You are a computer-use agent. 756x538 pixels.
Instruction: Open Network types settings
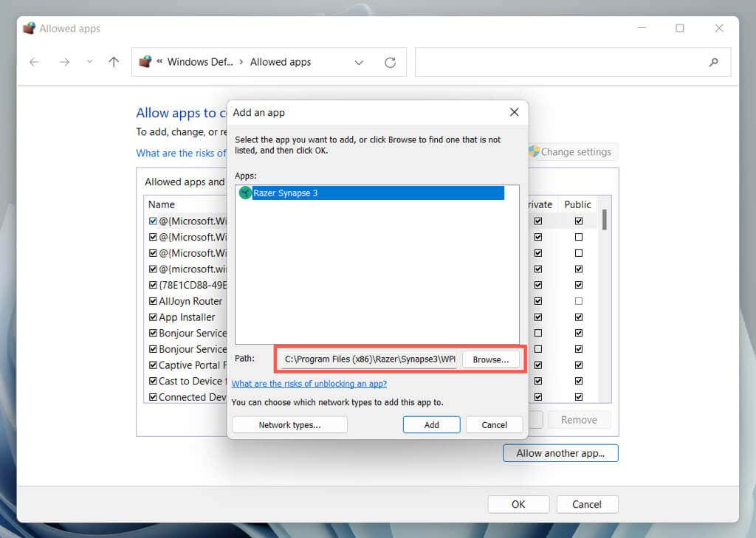click(289, 424)
